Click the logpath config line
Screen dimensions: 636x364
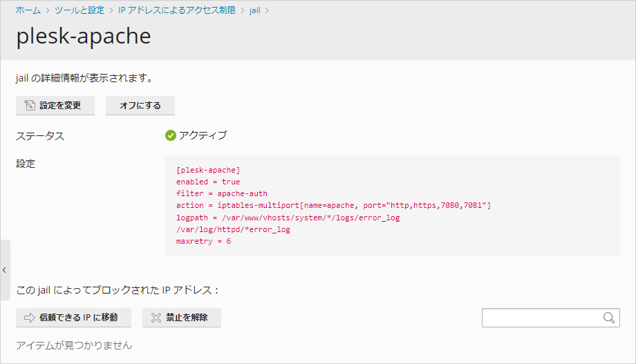click(x=288, y=218)
